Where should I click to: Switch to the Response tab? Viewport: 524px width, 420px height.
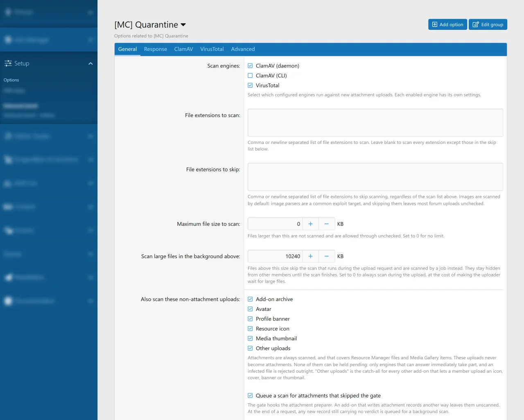156,49
